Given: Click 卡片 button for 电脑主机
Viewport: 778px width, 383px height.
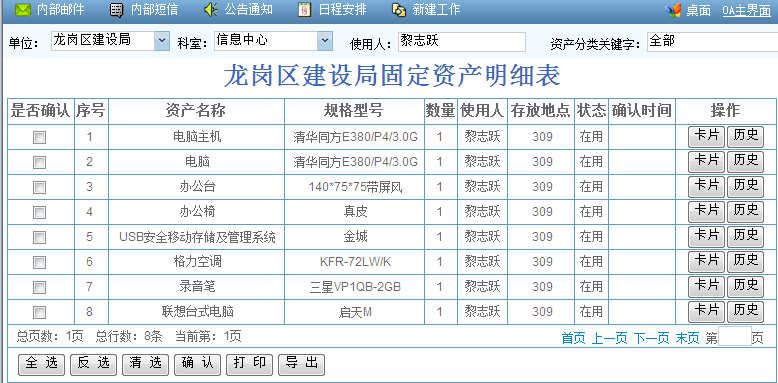Looking at the screenshot, I should point(707,136).
